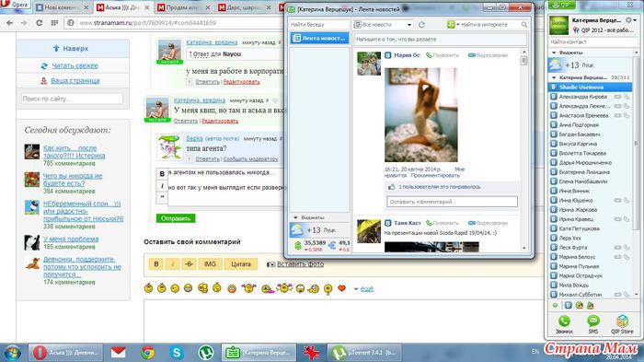Click the Отправить button
The height and width of the screenshot is (362, 644).
[x=176, y=218]
